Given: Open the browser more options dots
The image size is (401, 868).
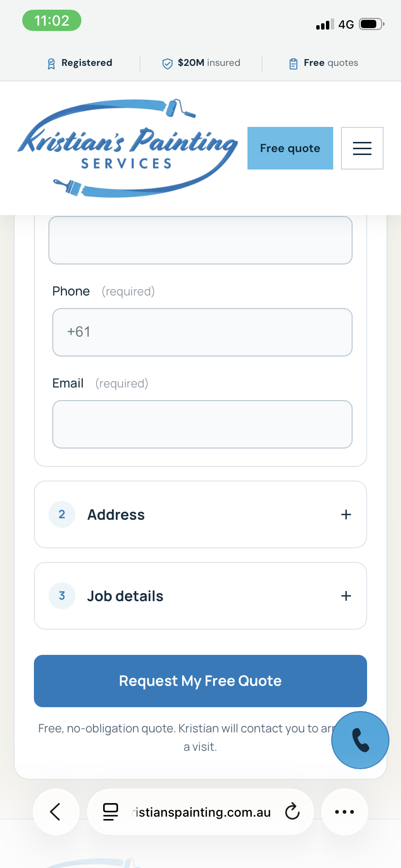Looking at the screenshot, I should click(x=345, y=812).
